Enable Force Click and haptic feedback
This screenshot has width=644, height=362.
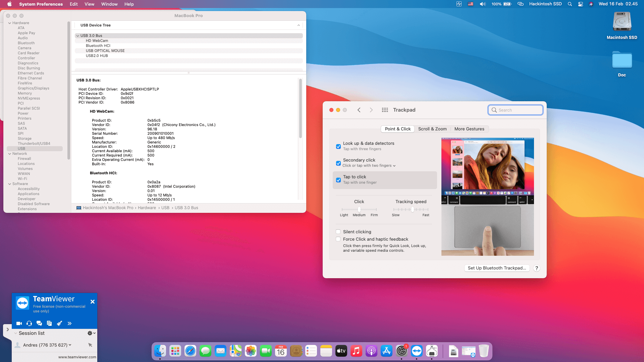pyautogui.click(x=338, y=239)
